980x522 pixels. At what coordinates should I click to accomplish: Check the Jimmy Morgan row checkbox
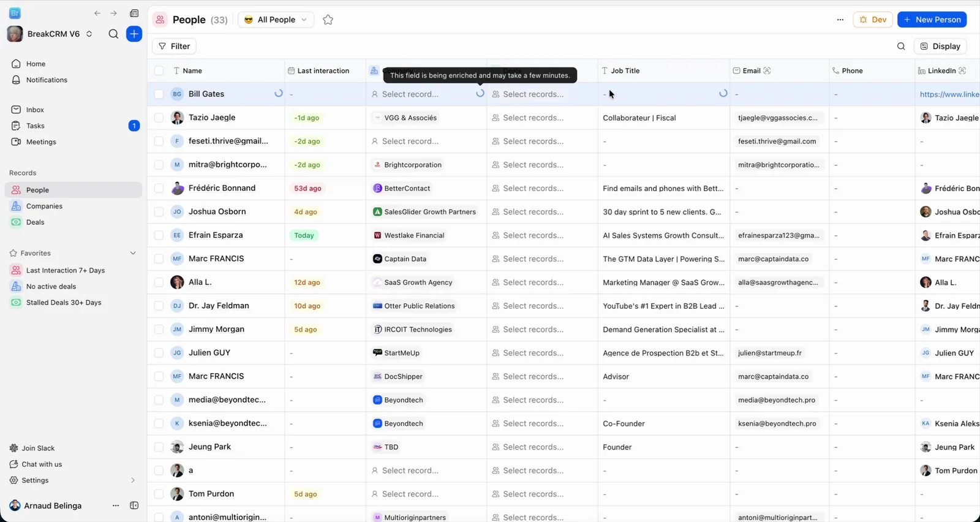tap(159, 330)
